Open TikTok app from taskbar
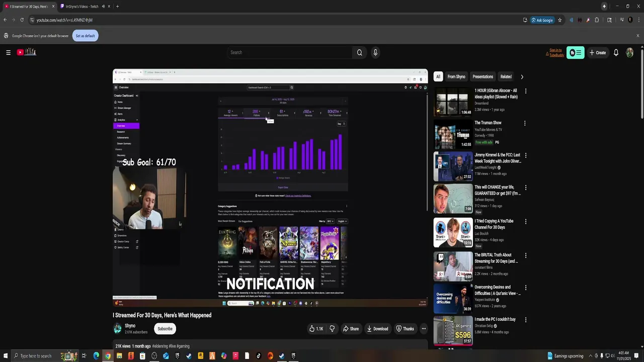Viewport: 644px width, 362px height. [259, 356]
